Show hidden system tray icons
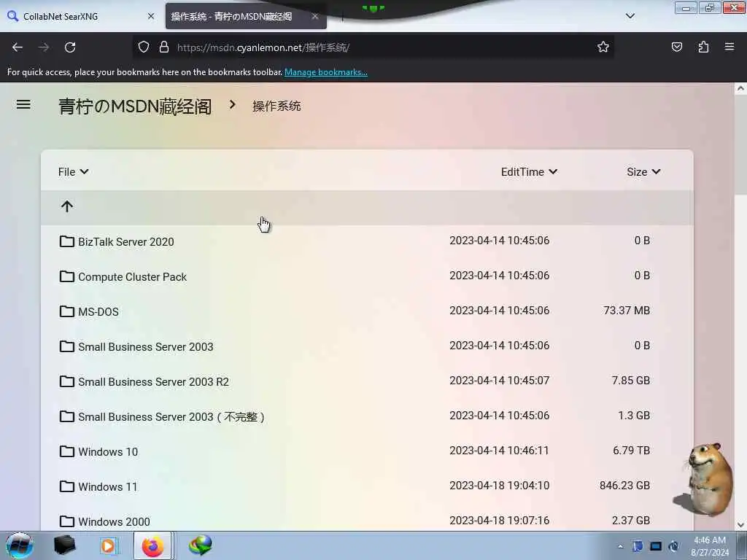747x560 pixels. pos(620,547)
